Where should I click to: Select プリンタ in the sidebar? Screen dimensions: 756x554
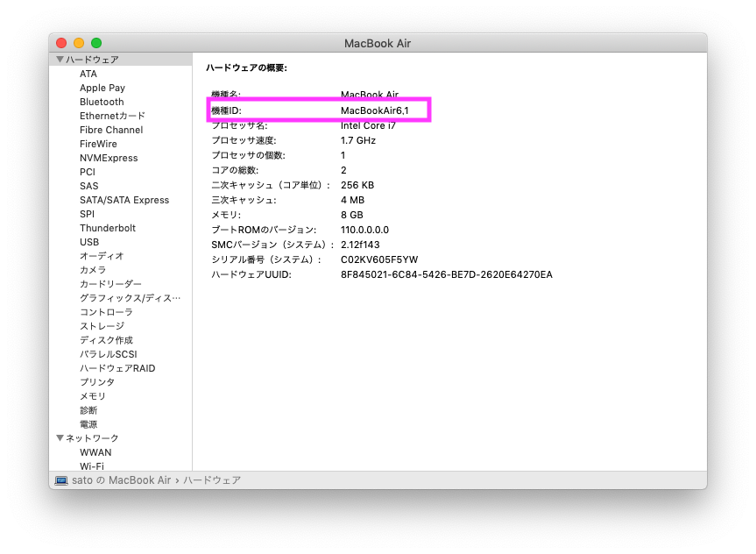97,381
